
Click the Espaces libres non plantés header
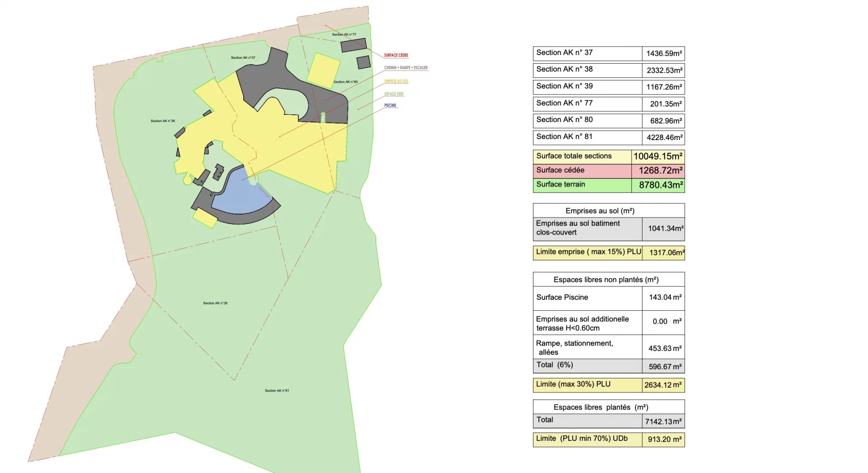click(606, 280)
